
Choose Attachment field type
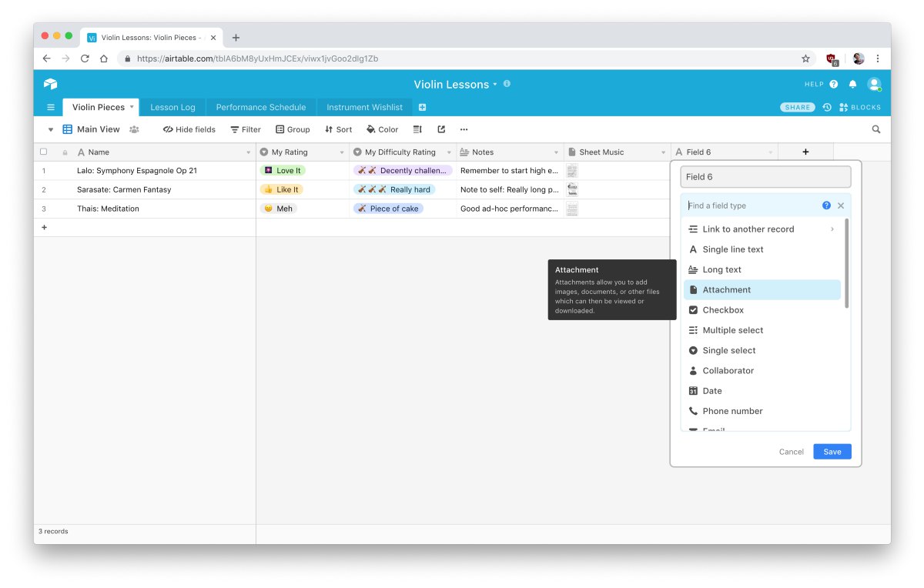click(x=762, y=289)
